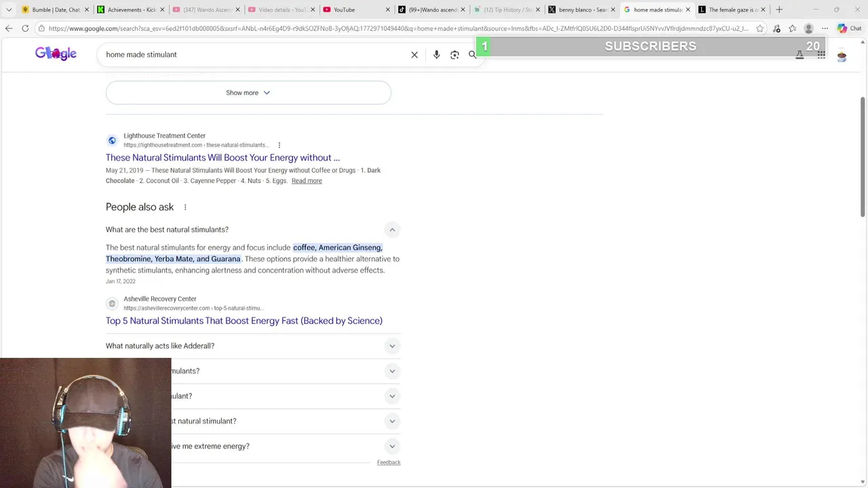Open the new tab plus button
This screenshot has width=868, height=488.
[779, 9]
